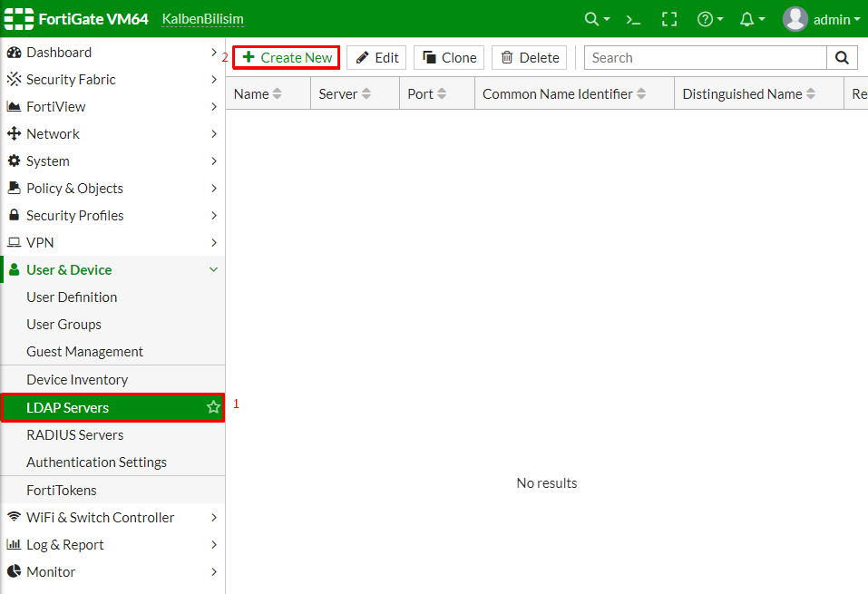Click the KalbenBilisim hostname link
The width and height of the screenshot is (868, 594).
click(202, 19)
